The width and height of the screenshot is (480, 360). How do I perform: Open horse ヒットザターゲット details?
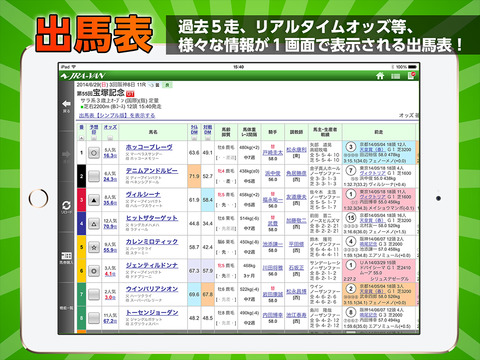click(x=152, y=218)
